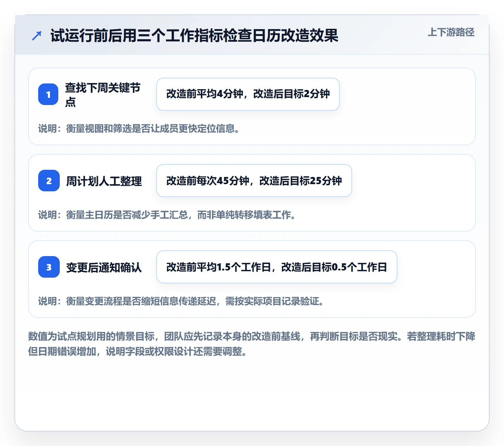Click the 改造前每次45分钟，改造后目标25分钟 value box

click(x=254, y=181)
